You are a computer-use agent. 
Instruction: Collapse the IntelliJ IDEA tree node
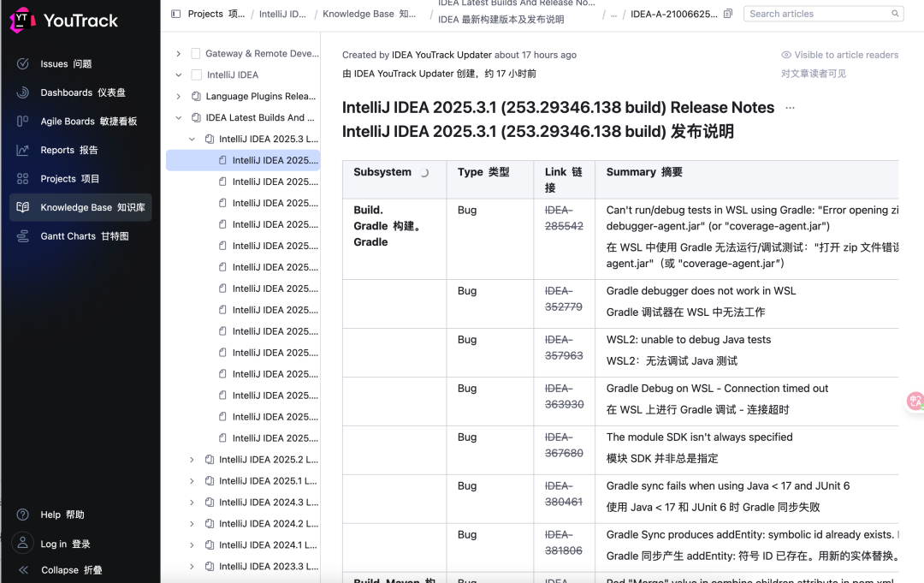click(x=179, y=74)
